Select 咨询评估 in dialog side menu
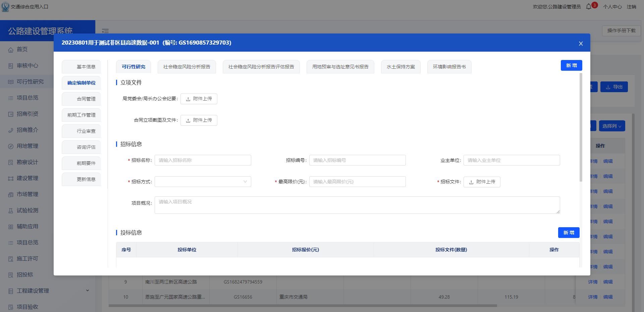644x312 pixels. tap(81, 147)
